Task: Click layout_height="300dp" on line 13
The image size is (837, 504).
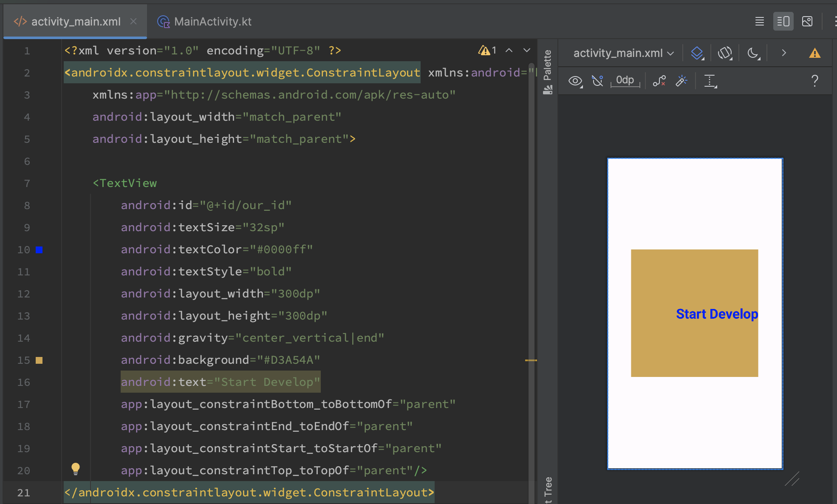Action: coord(224,316)
